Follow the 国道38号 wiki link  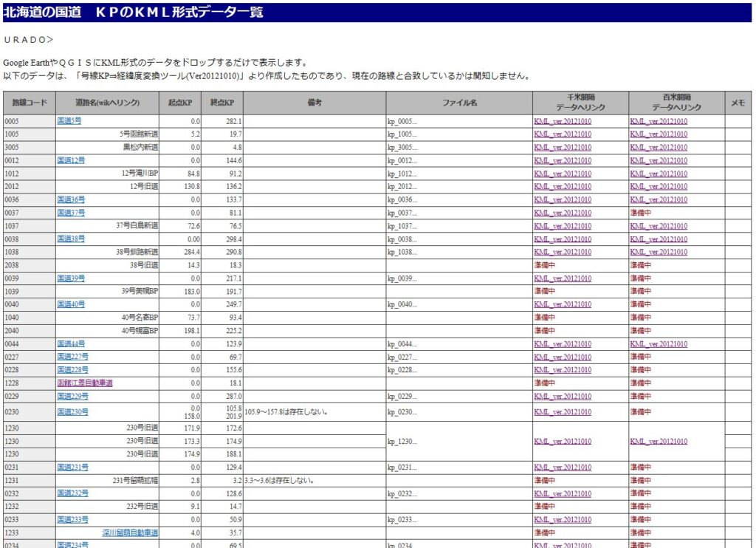pos(71,239)
